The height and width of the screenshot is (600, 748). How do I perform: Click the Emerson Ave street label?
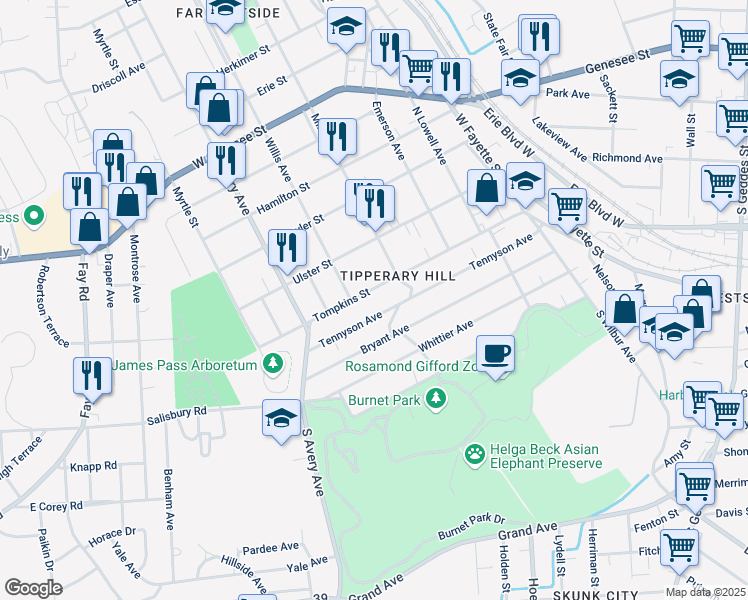click(x=388, y=131)
